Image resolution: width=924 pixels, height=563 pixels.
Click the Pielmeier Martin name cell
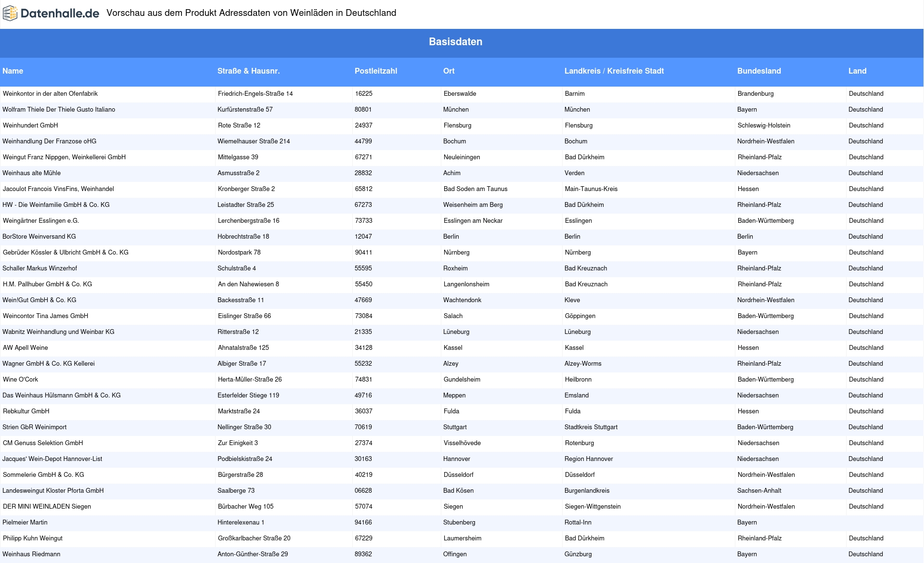(x=25, y=523)
